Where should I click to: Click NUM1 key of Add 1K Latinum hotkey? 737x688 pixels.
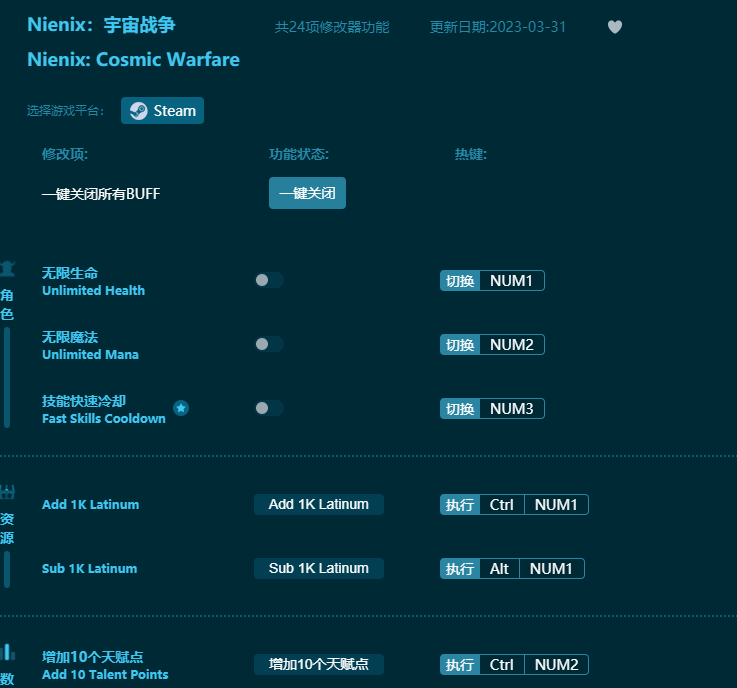[556, 505]
